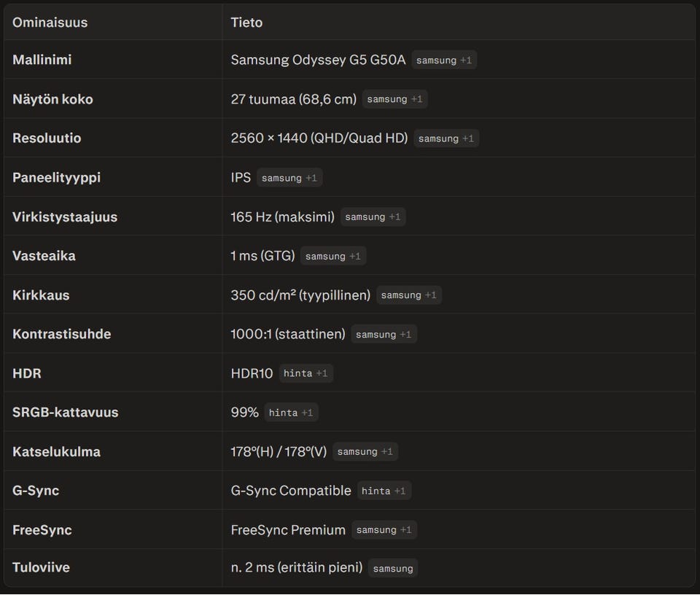Select the Vasteaika label

point(44,256)
